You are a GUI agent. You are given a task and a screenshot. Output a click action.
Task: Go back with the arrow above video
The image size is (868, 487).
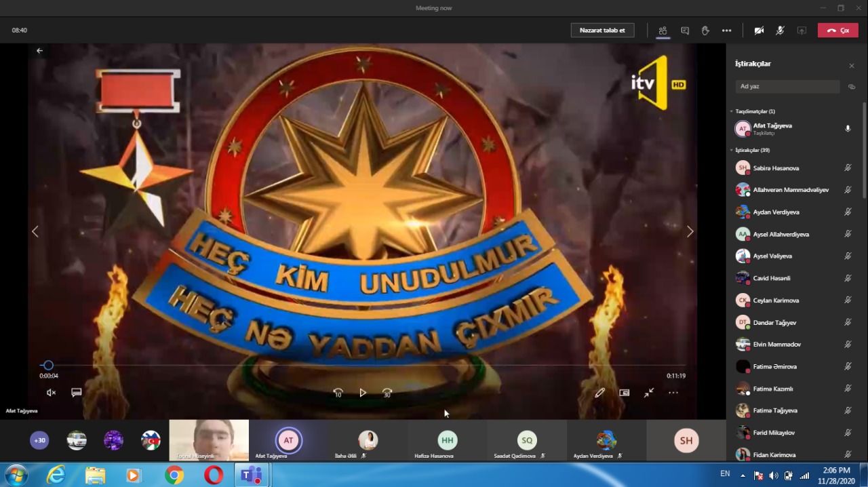(39, 51)
